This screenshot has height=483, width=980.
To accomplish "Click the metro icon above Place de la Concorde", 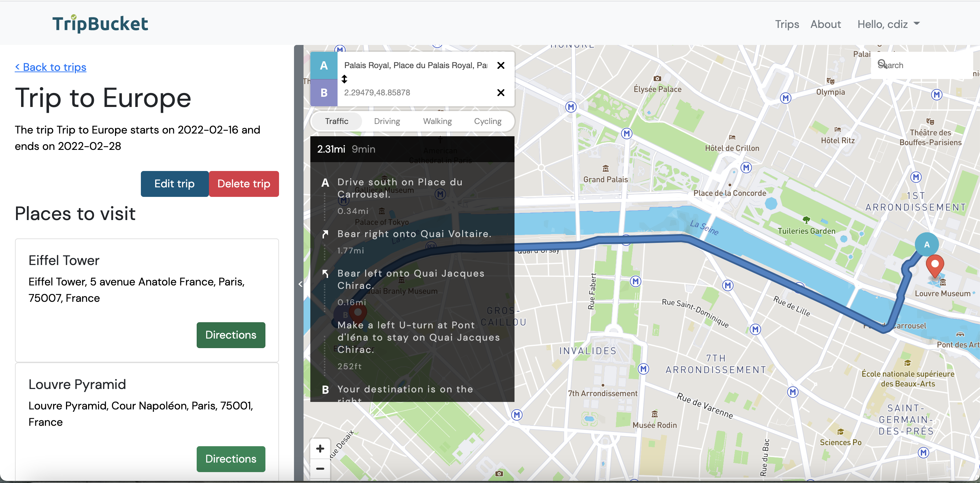I will tap(746, 167).
